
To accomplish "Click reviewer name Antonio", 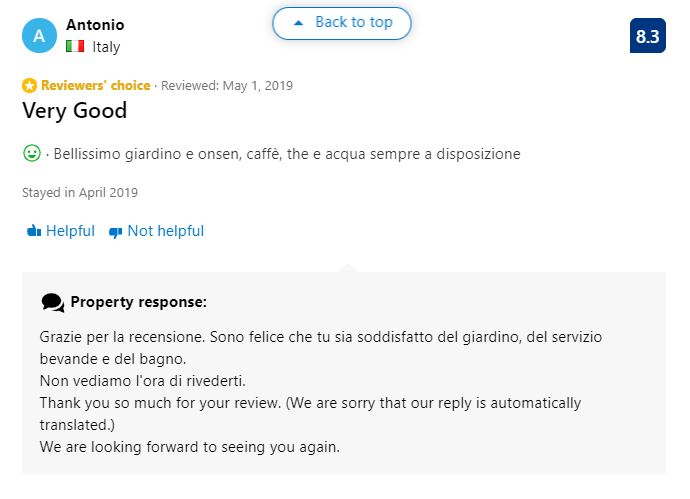I will pos(95,25).
